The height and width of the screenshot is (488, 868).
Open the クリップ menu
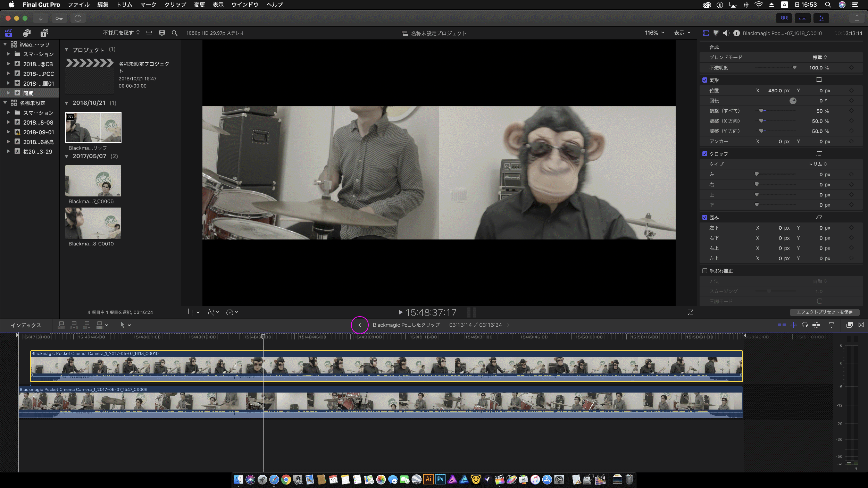[x=175, y=5]
